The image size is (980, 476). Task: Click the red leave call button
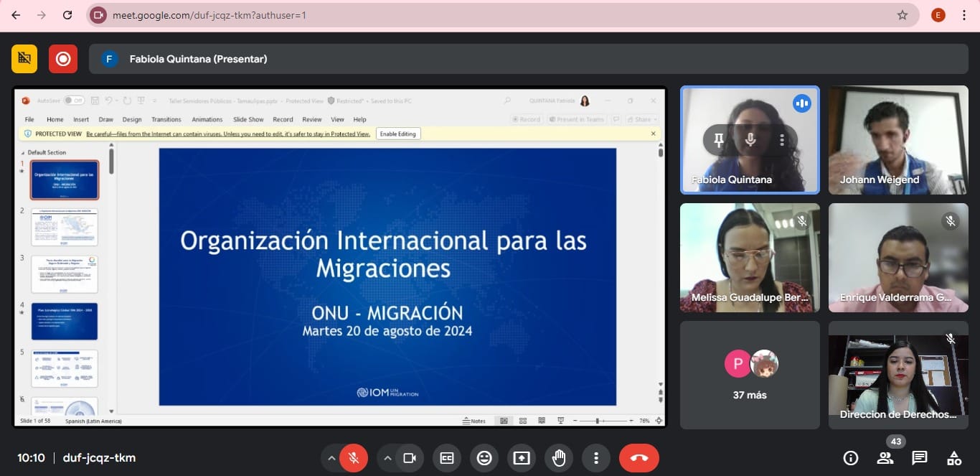coord(639,458)
